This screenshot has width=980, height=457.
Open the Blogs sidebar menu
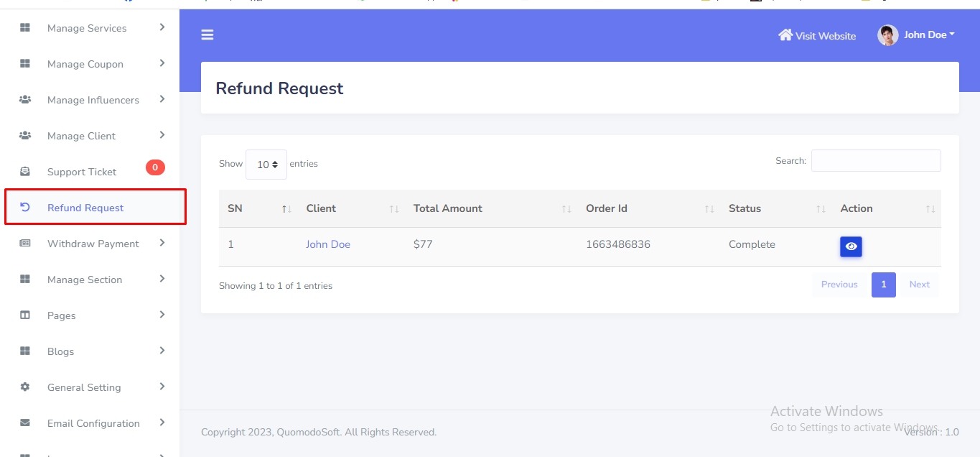(61, 351)
